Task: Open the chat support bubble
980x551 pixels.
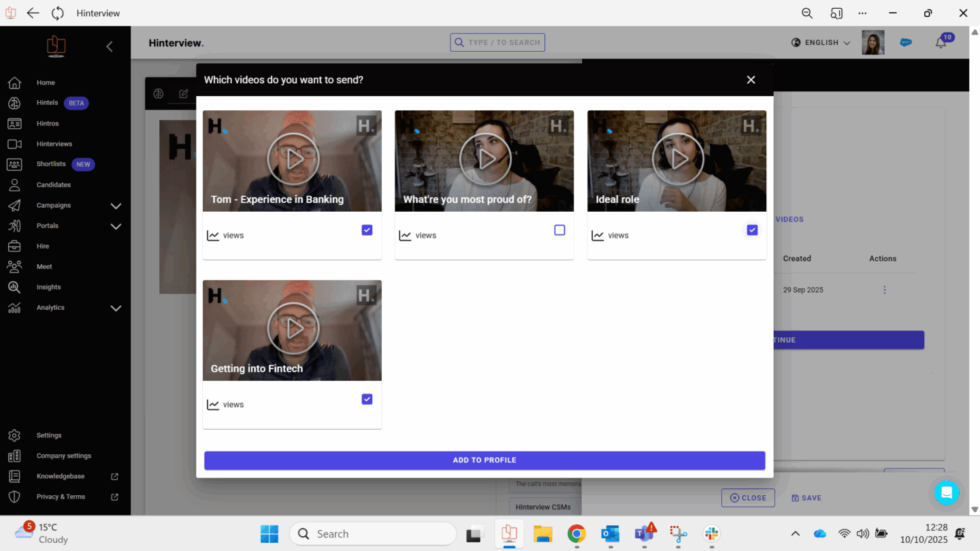Action: pyautogui.click(x=946, y=492)
